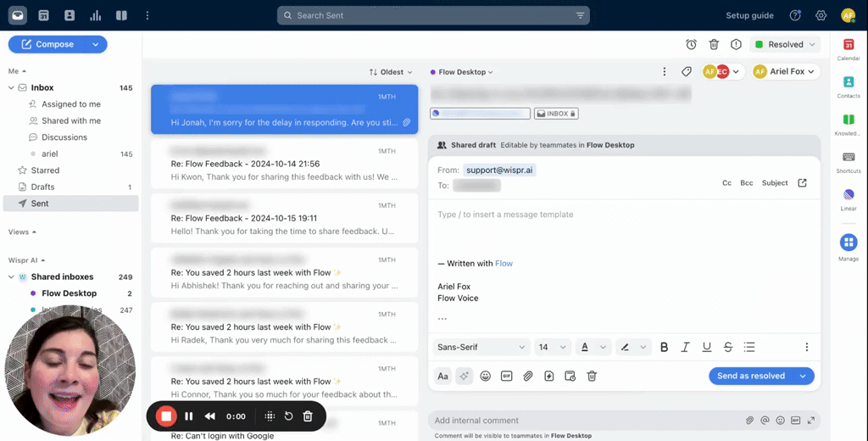Open Contacts in right sidebar
This screenshot has height=441, width=868.
coord(848,87)
